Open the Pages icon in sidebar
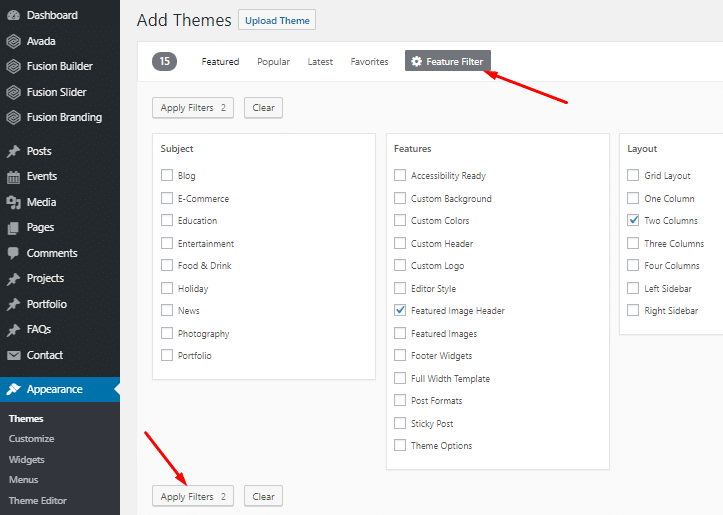The height and width of the screenshot is (515, 723). click(13, 228)
